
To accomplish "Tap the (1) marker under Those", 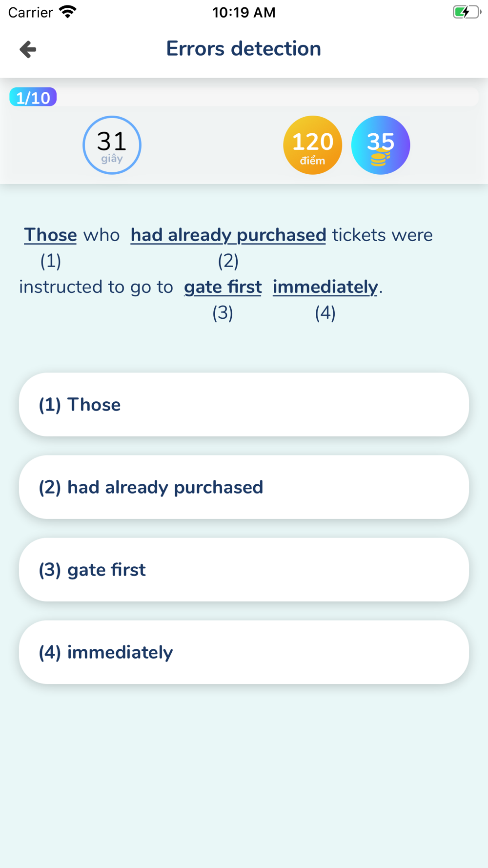I will coord(51,261).
